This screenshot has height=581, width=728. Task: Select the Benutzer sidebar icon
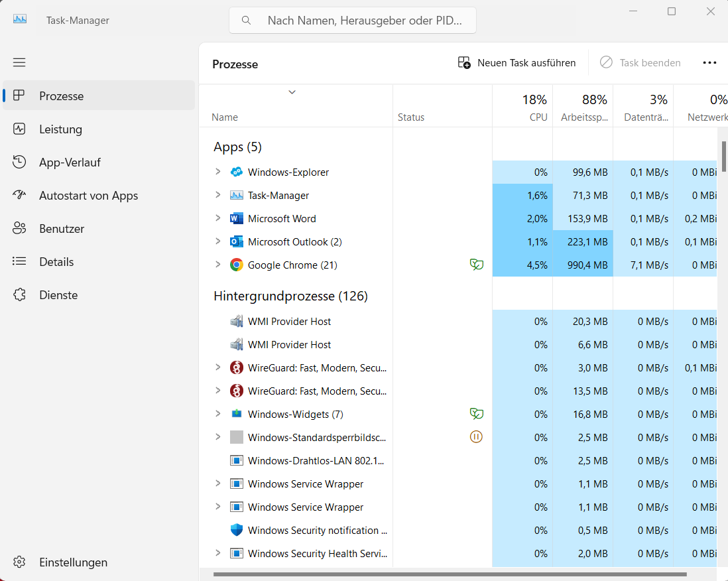[20, 228]
